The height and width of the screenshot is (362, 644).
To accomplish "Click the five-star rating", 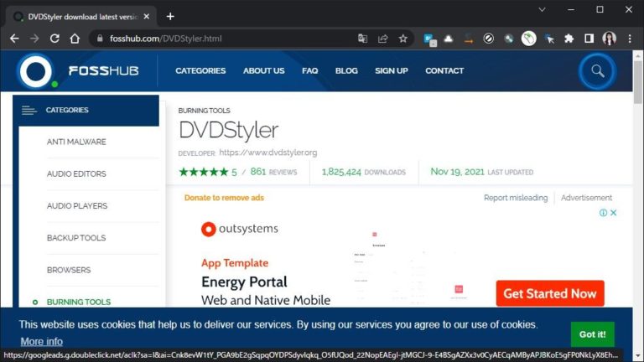I will (x=203, y=172).
